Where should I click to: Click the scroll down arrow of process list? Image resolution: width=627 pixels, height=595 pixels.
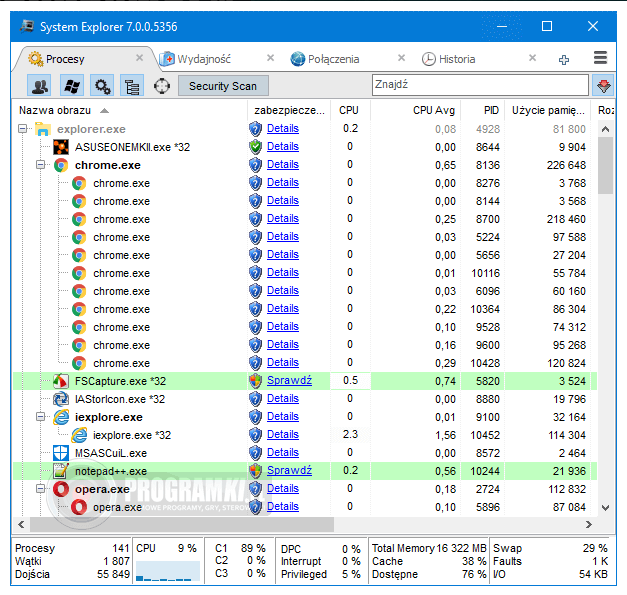pyautogui.click(x=605, y=508)
